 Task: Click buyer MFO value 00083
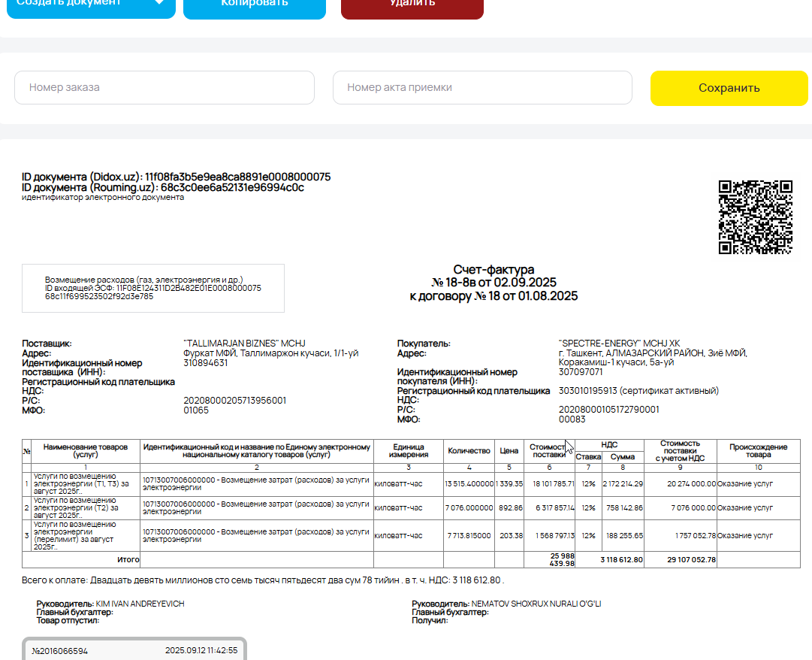(572, 419)
